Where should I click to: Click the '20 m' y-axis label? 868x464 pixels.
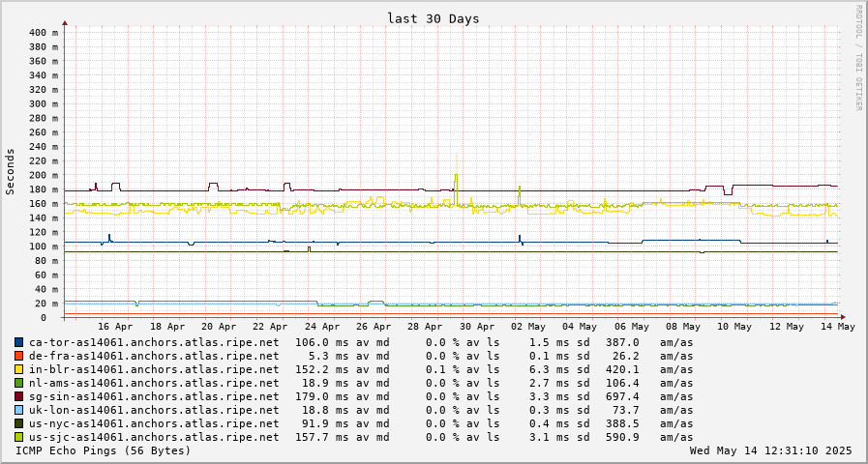click(46, 304)
